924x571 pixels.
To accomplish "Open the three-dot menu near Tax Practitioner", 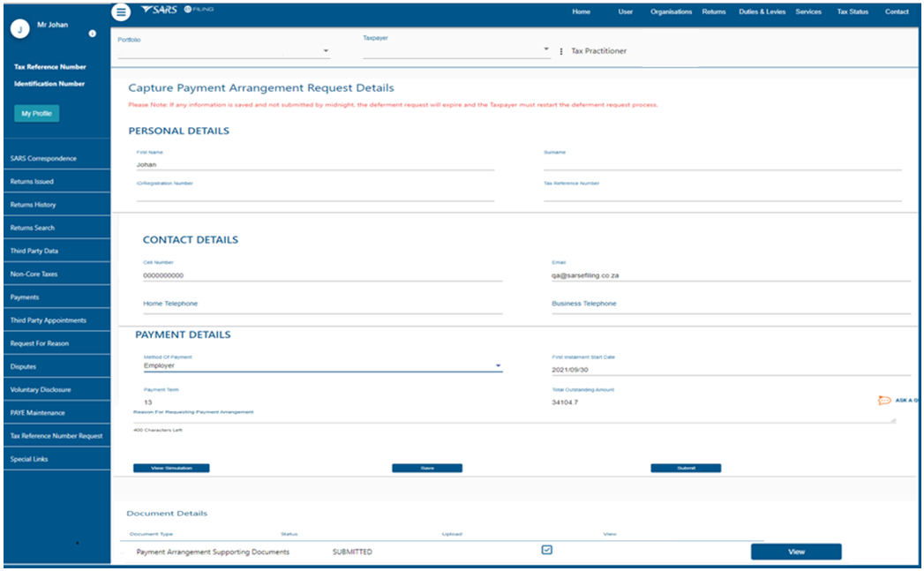I will click(x=561, y=51).
